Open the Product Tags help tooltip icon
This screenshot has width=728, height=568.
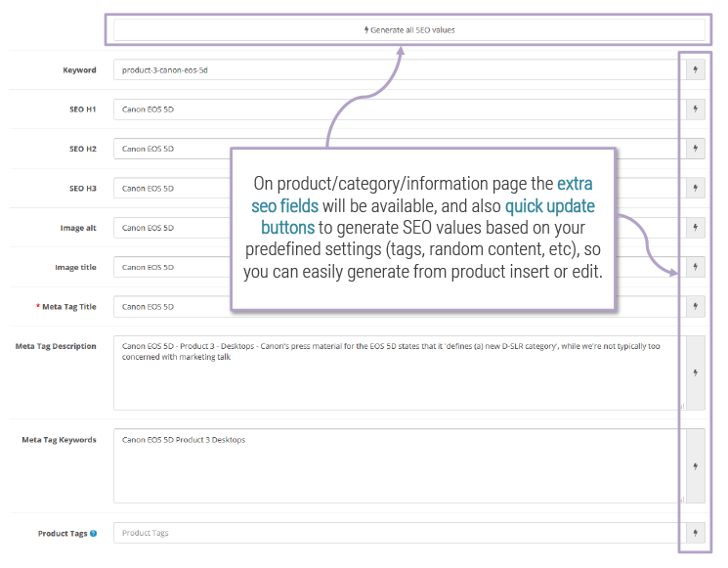tap(94, 534)
